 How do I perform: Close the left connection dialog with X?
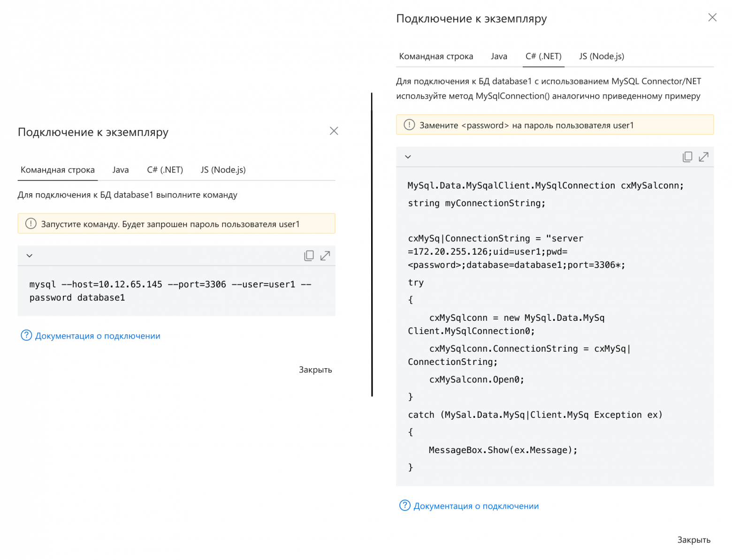pos(334,131)
